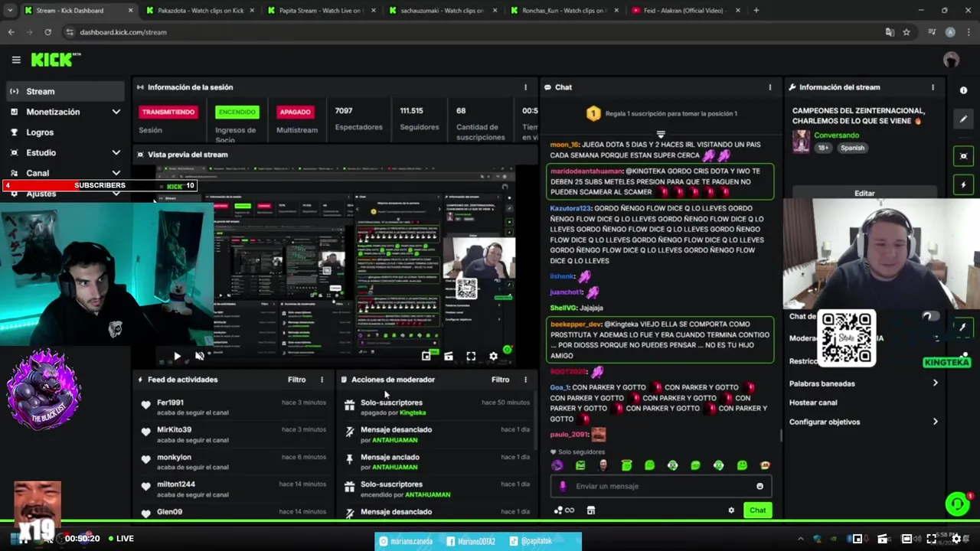Bookmark this page with the star icon

[x=906, y=32]
